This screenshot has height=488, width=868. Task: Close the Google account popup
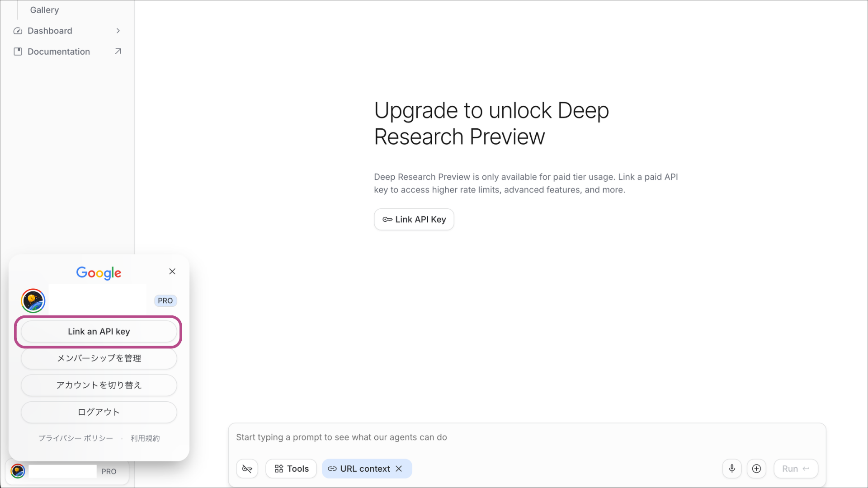point(172,272)
